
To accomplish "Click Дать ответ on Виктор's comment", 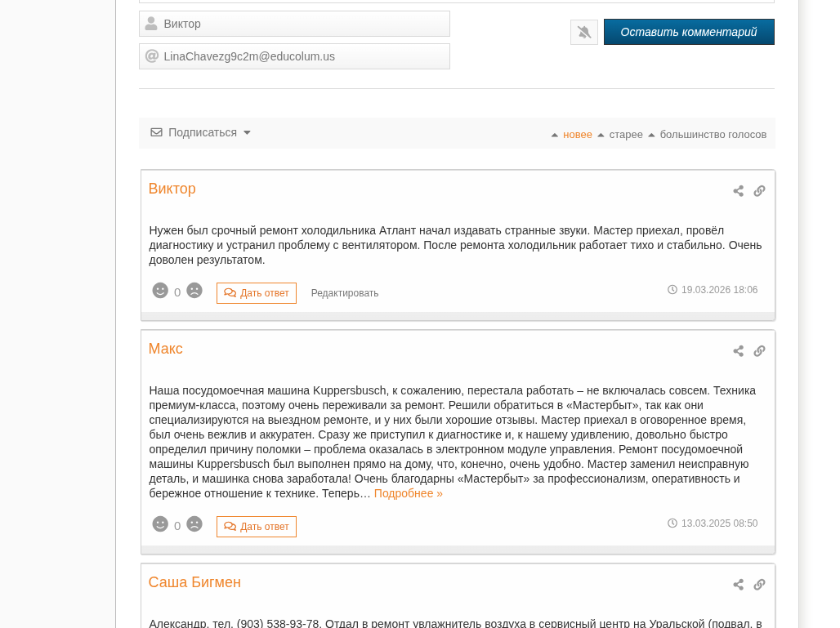I will [x=256, y=293].
